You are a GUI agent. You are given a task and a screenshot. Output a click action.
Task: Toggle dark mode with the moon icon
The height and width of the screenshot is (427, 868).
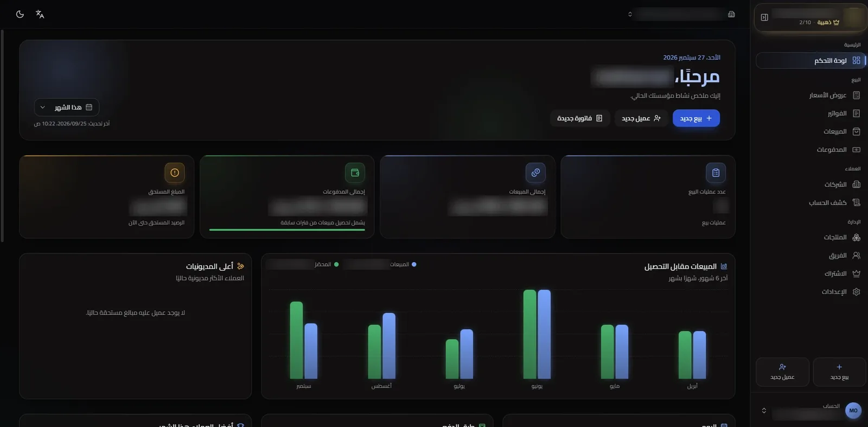(20, 14)
